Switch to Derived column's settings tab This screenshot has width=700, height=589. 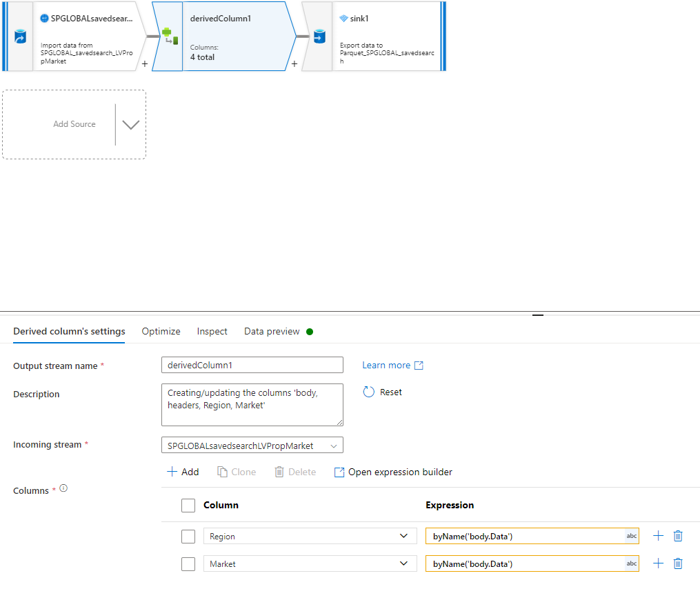69,331
